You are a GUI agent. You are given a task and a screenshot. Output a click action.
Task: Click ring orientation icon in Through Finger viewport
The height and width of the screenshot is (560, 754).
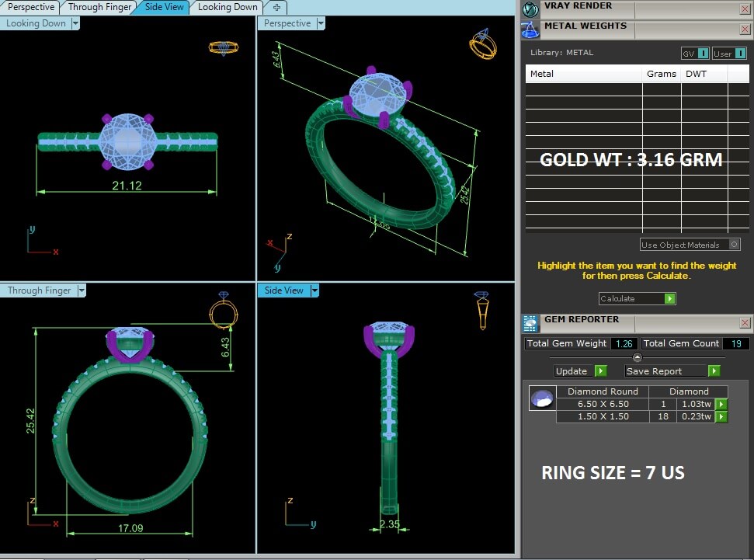[224, 310]
